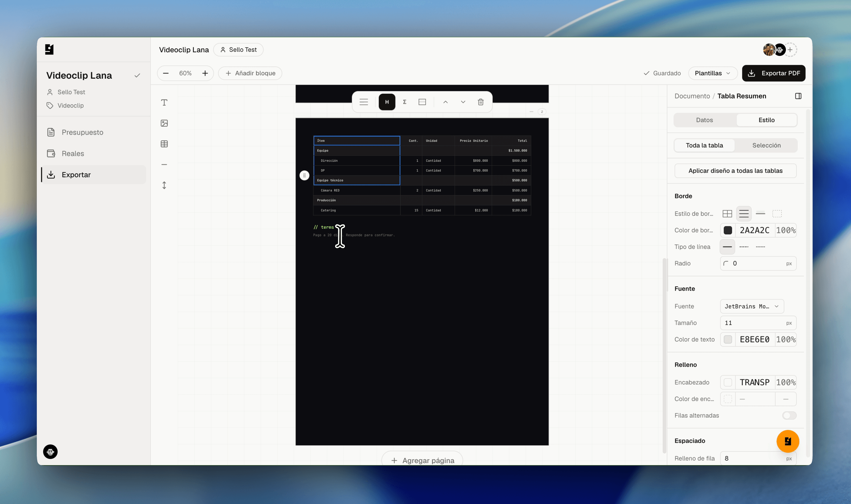Image resolution: width=851 pixels, height=504 pixels.
Task: Click the first collaborator avatar photo
Action: tap(769, 50)
